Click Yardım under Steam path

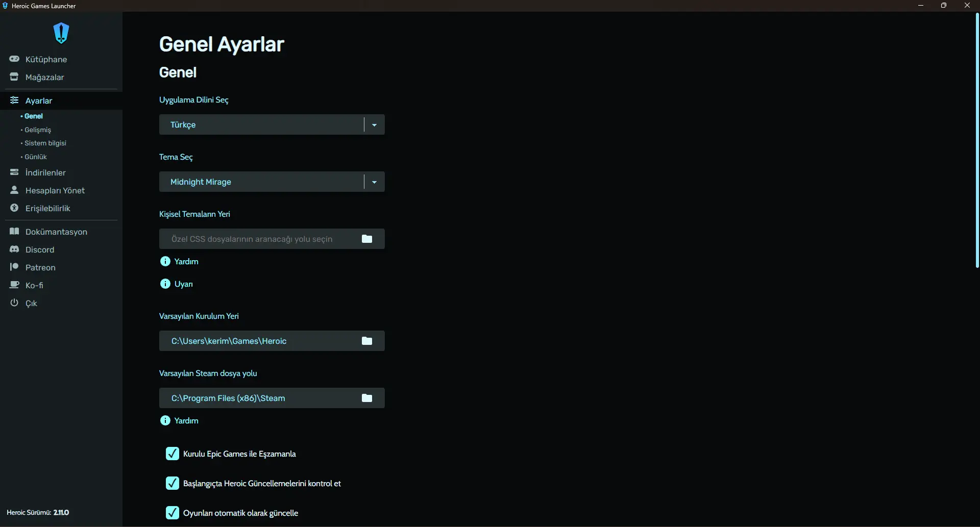(186, 420)
